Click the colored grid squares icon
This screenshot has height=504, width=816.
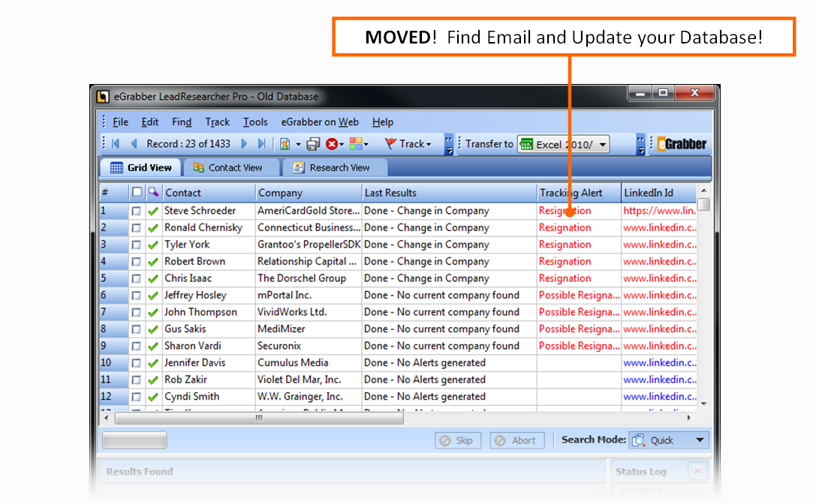[x=356, y=144]
